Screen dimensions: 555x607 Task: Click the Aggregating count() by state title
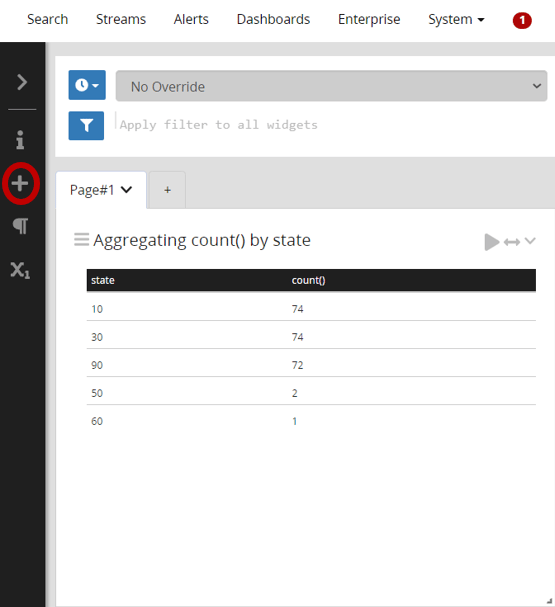coord(202,240)
